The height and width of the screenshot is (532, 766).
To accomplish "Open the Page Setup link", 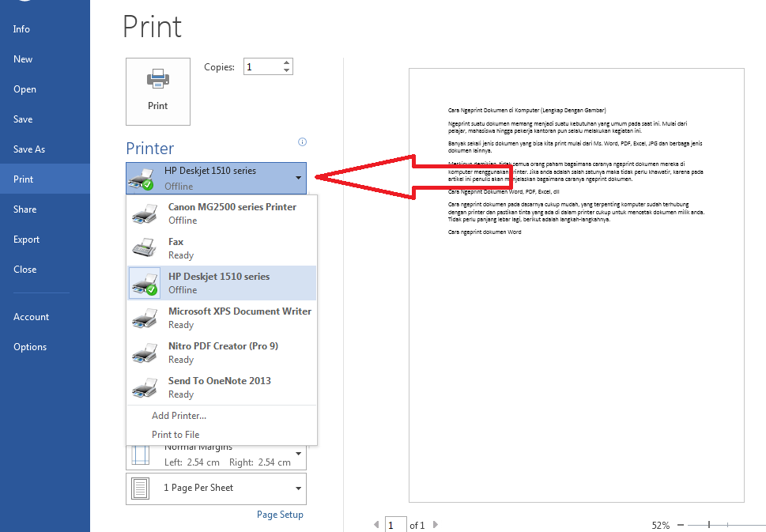I will (280, 515).
